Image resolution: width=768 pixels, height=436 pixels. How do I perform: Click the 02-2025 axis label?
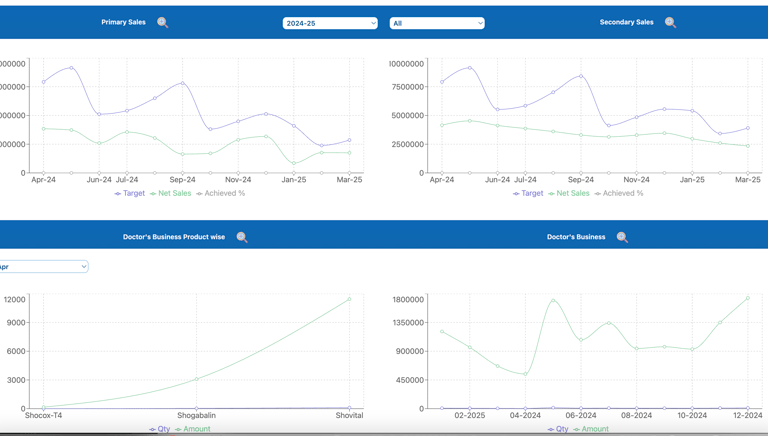(x=470, y=415)
